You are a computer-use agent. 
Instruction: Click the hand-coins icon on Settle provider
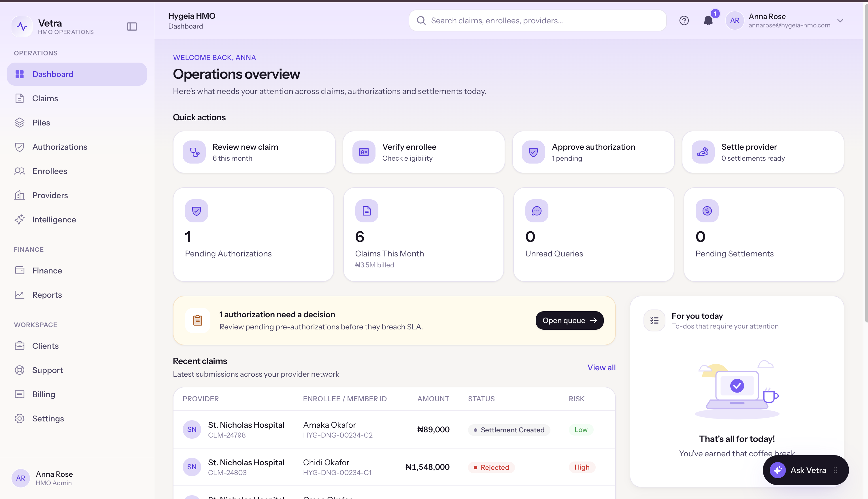tap(703, 152)
